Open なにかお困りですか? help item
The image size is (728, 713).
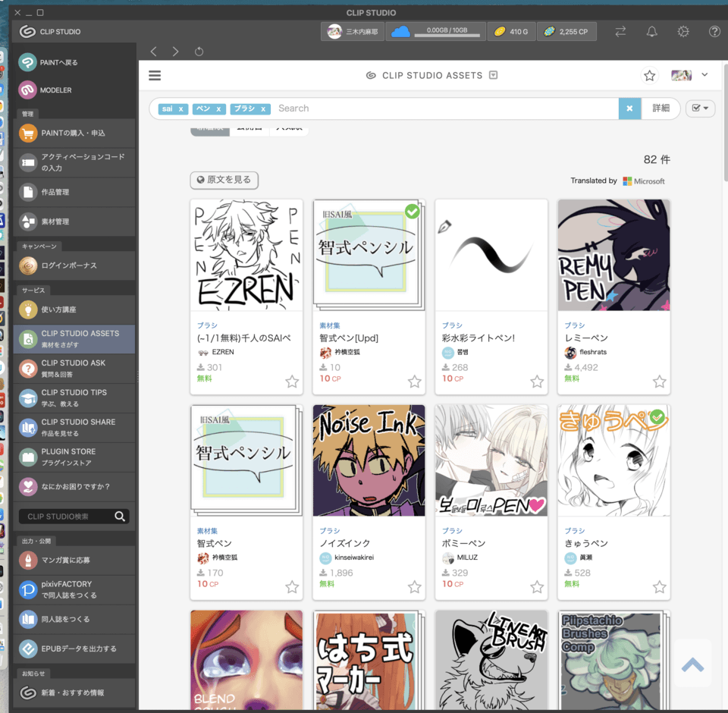74,487
